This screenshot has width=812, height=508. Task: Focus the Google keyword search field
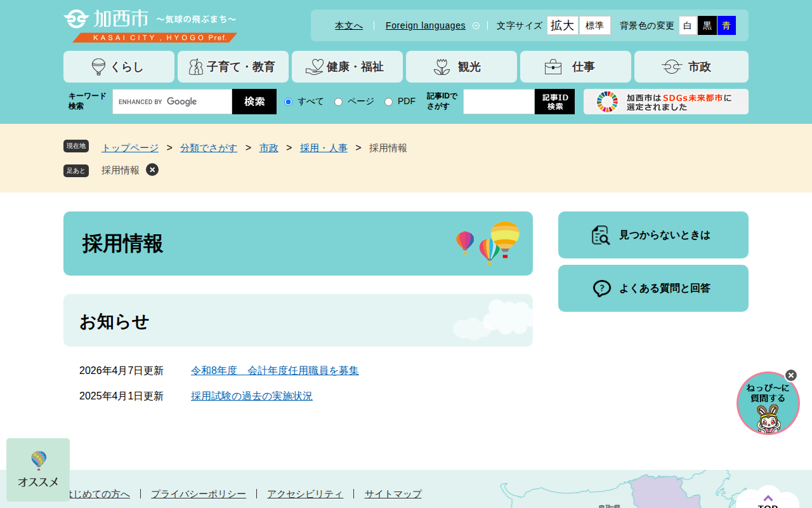click(x=173, y=102)
